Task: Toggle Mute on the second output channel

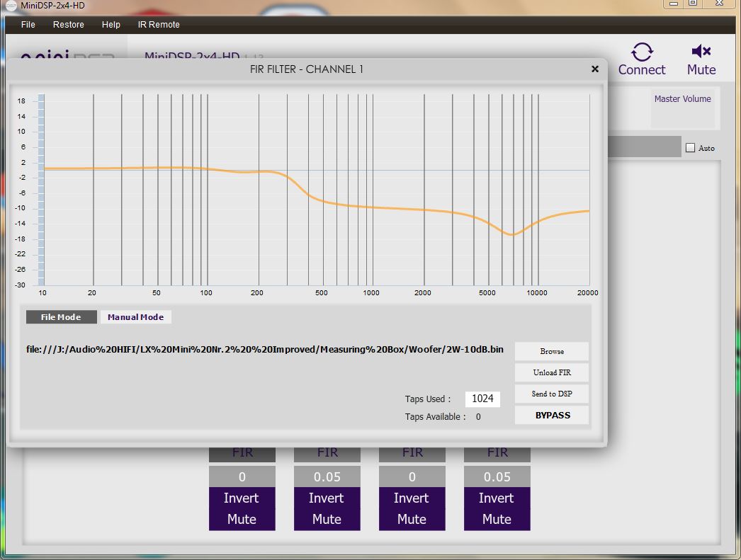Action: (x=327, y=520)
